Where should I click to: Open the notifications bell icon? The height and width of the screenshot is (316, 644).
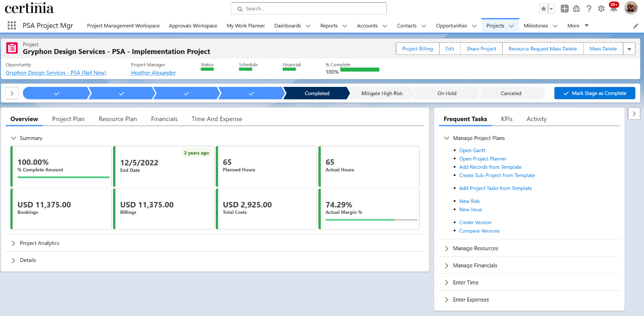tap(613, 8)
